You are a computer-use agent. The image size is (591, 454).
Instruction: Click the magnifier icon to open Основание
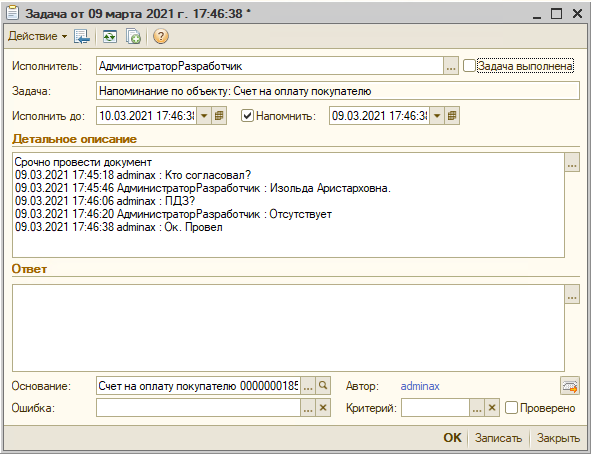(323, 385)
